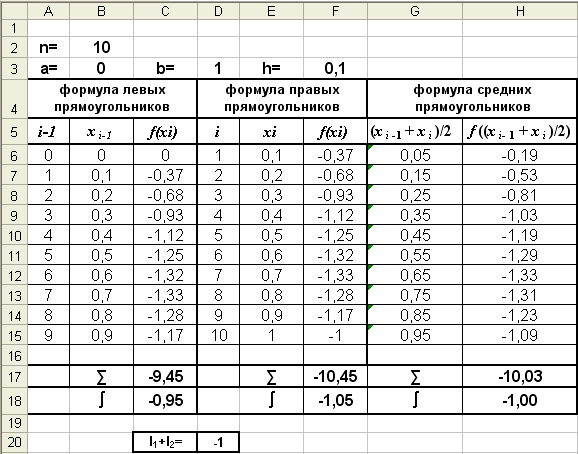
Task: Click right integral result -1,05
Action: pyautogui.click(x=335, y=400)
